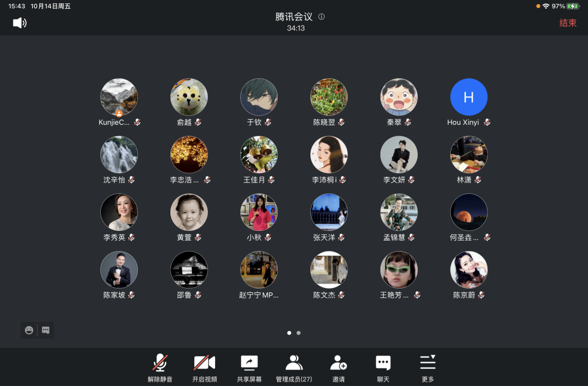Select 沈辛怡's waterfall avatar

pos(119,155)
